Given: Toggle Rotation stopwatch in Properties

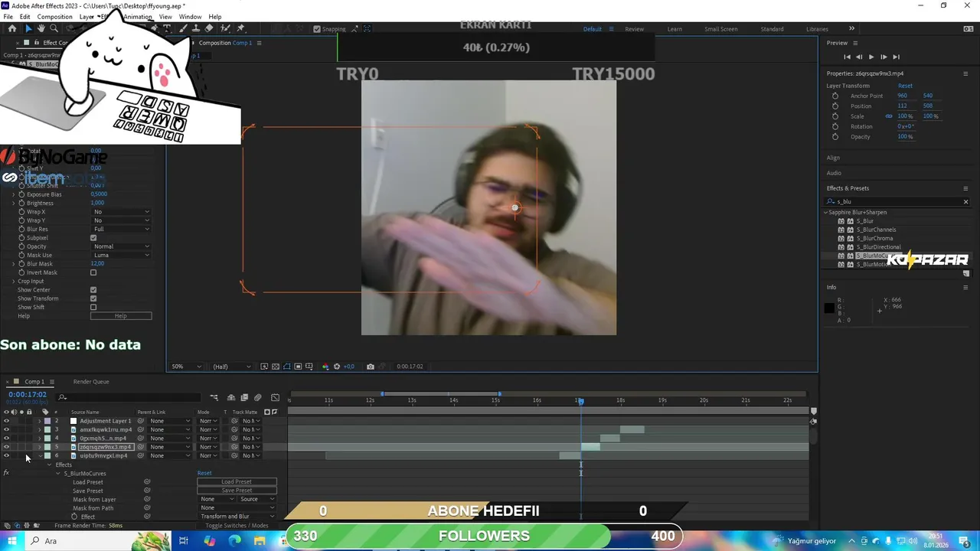Looking at the screenshot, I should coord(835,126).
